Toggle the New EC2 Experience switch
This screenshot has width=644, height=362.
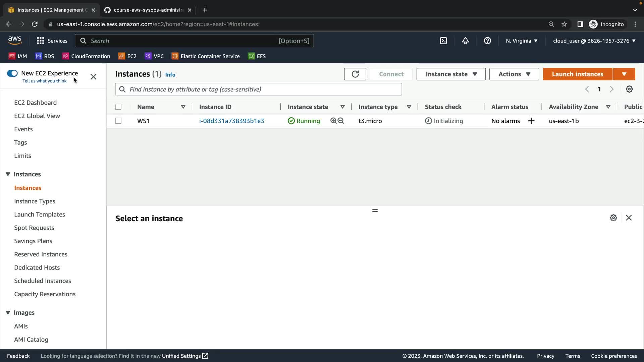coord(12,73)
